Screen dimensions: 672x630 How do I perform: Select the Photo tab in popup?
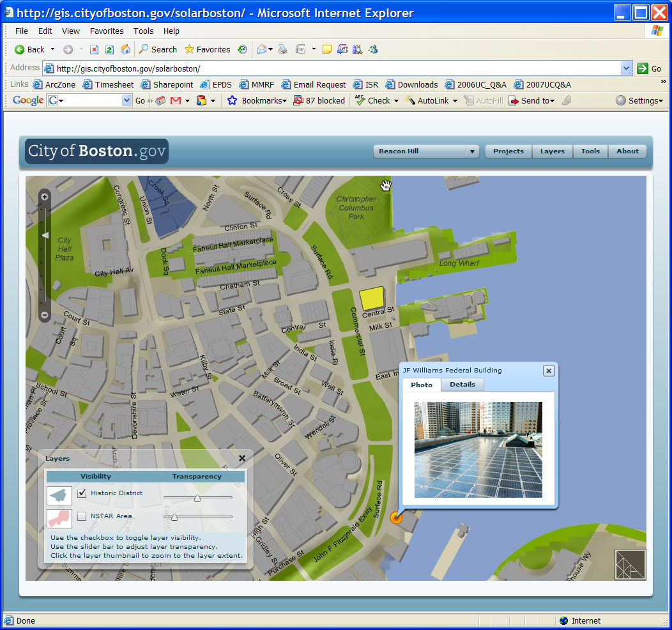pos(422,385)
